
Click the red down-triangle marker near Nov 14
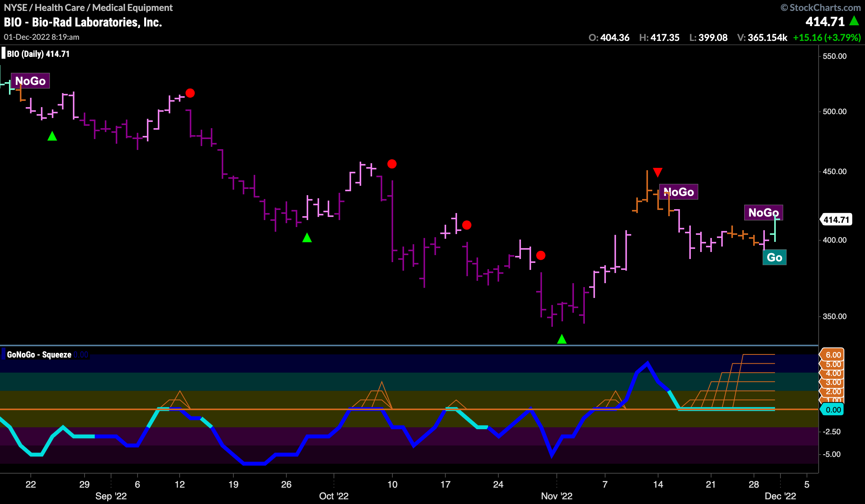click(658, 172)
